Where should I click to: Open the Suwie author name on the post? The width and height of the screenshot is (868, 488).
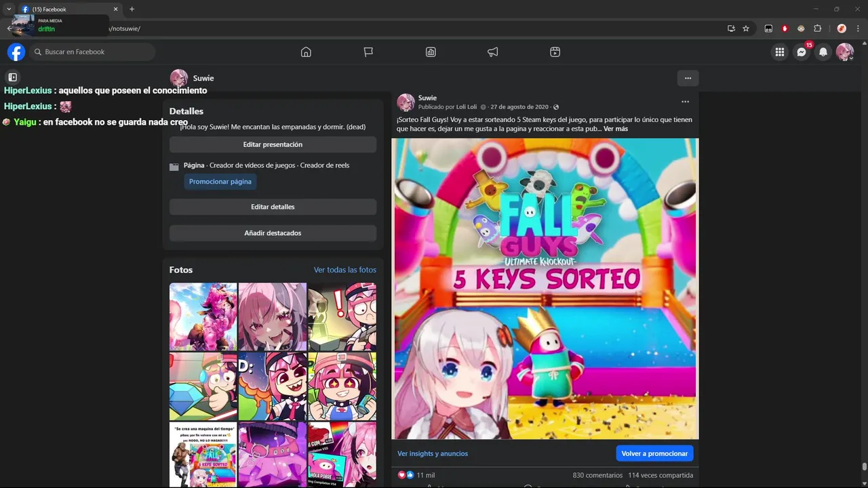(x=427, y=98)
